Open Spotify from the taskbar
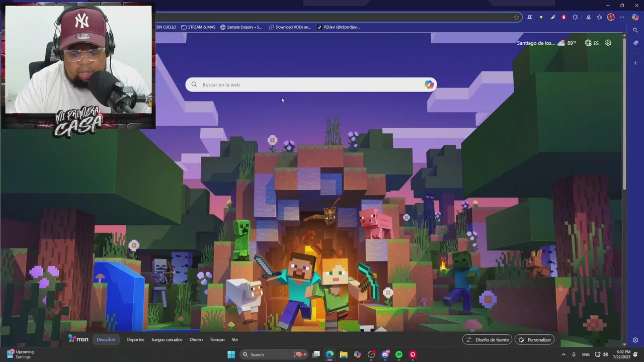The width and height of the screenshot is (644, 362). tap(399, 354)
